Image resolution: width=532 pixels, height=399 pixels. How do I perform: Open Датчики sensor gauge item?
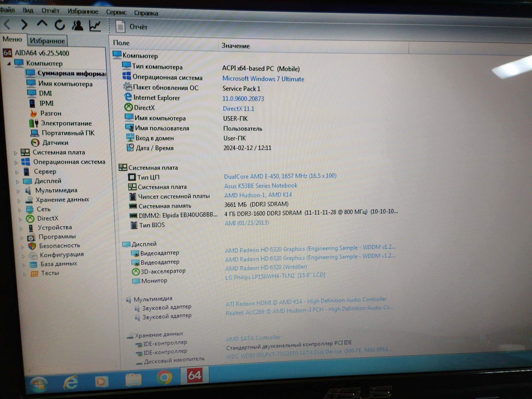35,143
